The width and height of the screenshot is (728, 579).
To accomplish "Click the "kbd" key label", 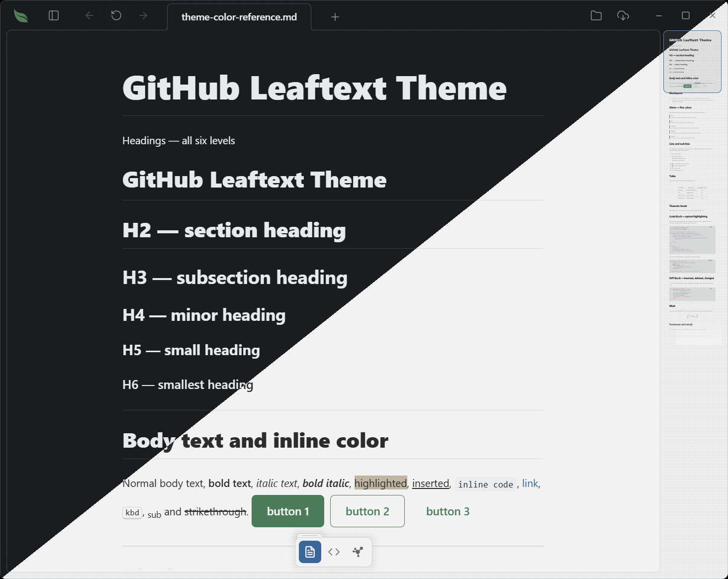I will click(132, 513).
